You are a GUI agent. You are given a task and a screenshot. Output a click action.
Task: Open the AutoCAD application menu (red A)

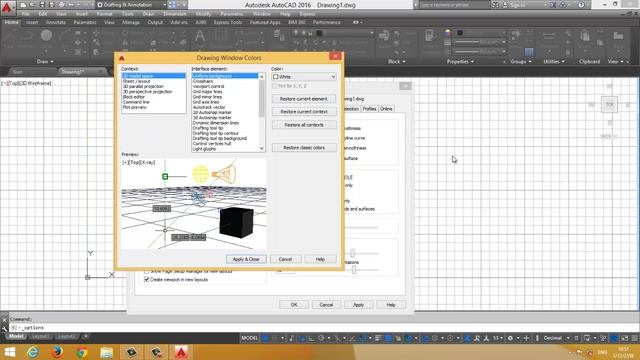click(x=7, y=7)
